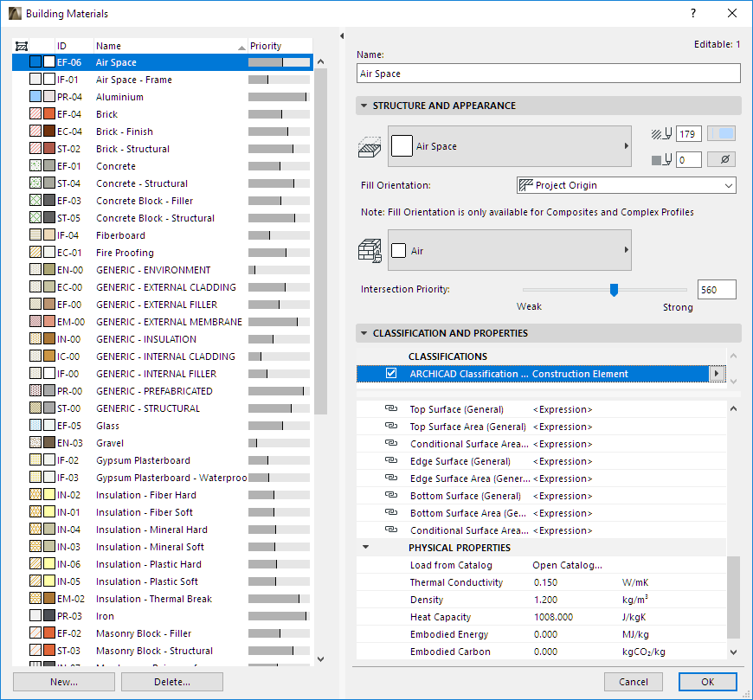The height and width of the screenshot is (700, 753).
Task: Click the transparent background pen button
Action: 722,160
